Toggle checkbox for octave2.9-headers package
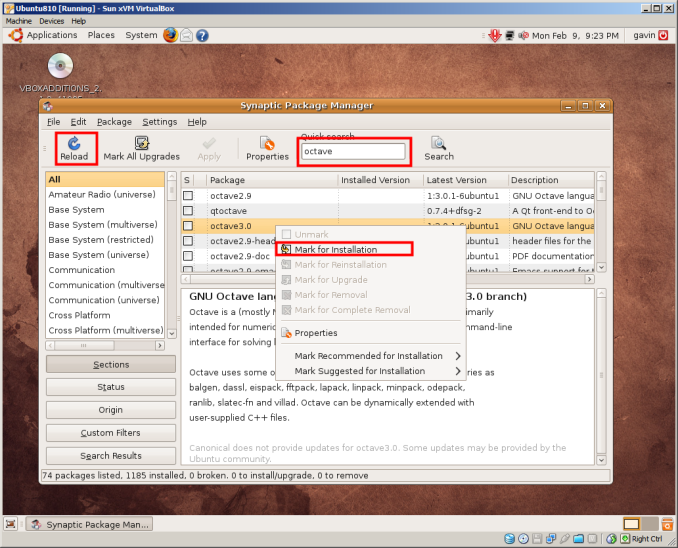Viewport: 678px width, 548px height. point(188,241)
